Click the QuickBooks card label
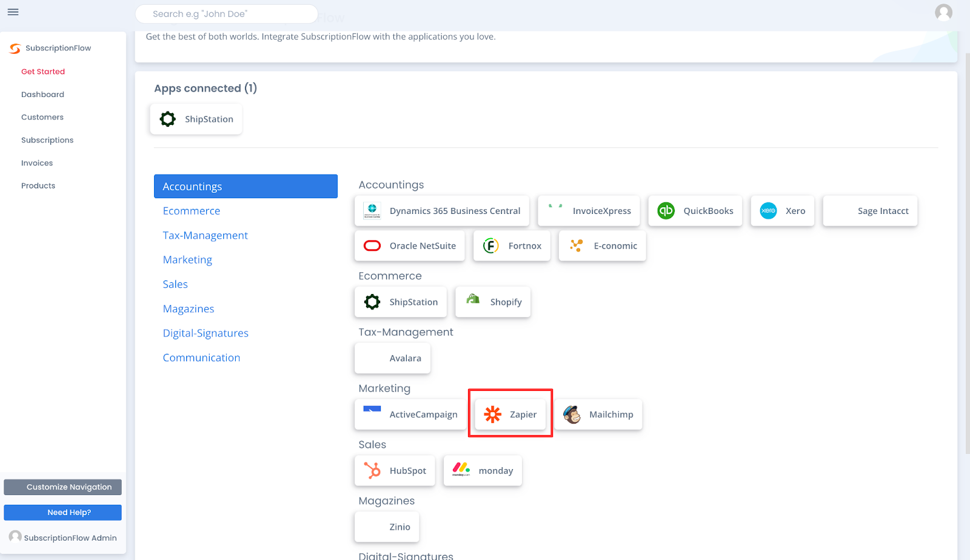970x560 pixels. [x=709, y=211]
